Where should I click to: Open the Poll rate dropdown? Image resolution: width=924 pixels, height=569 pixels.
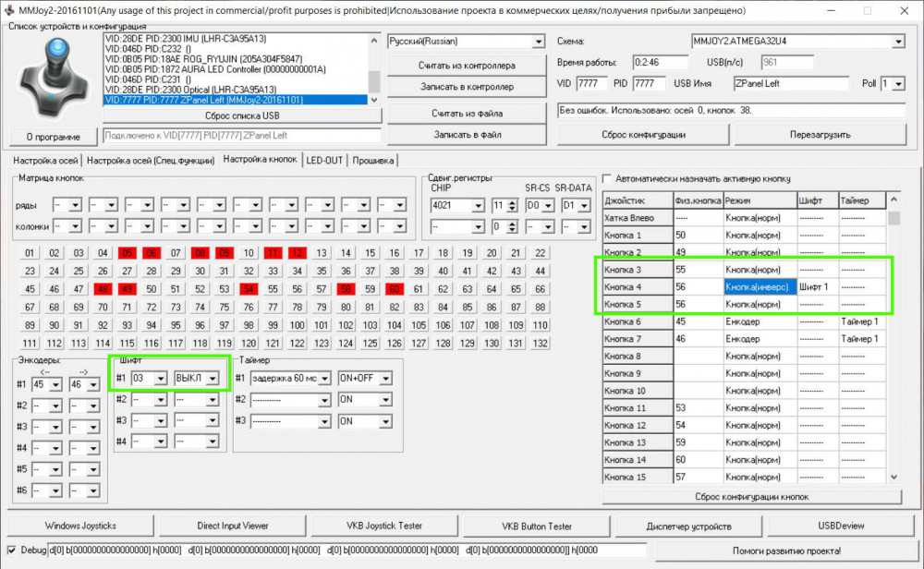898,84
